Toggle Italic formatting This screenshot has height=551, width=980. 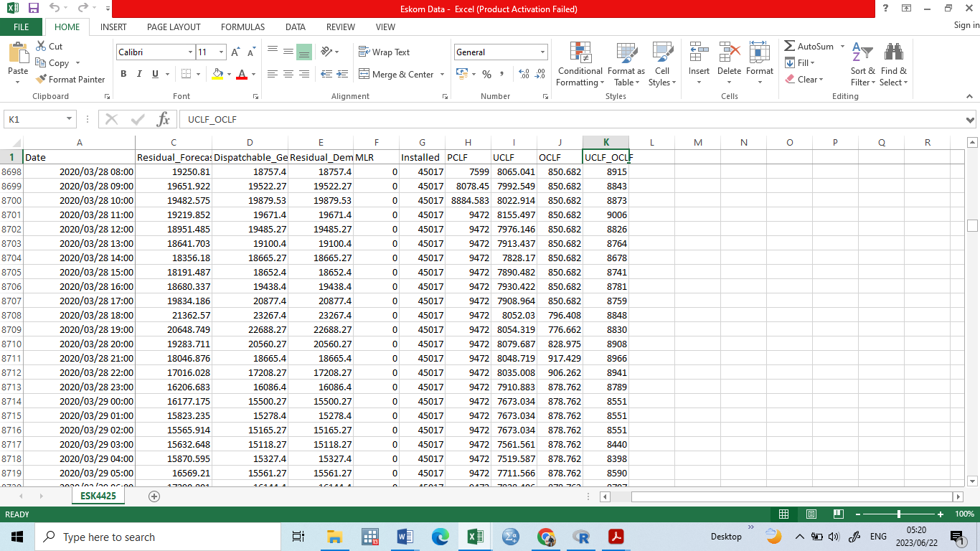[x=139, y=74]
